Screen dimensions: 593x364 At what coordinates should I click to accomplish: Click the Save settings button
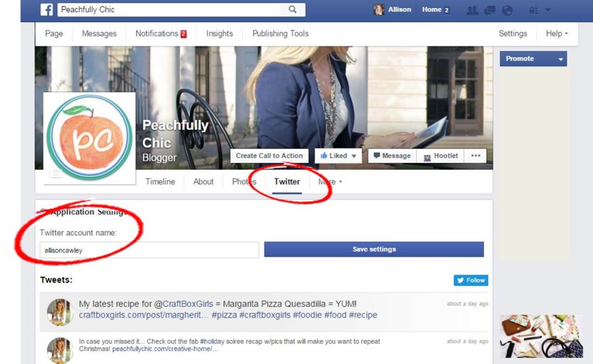[374, 249]
